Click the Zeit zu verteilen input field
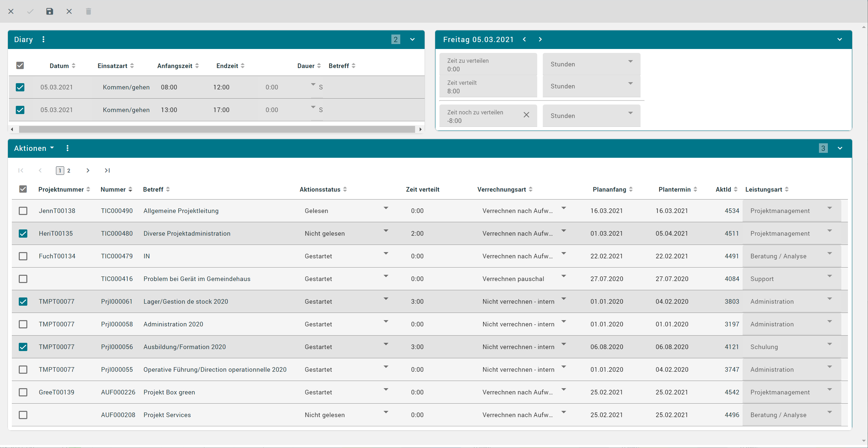 pyautogui.click(x=487, y=65)
